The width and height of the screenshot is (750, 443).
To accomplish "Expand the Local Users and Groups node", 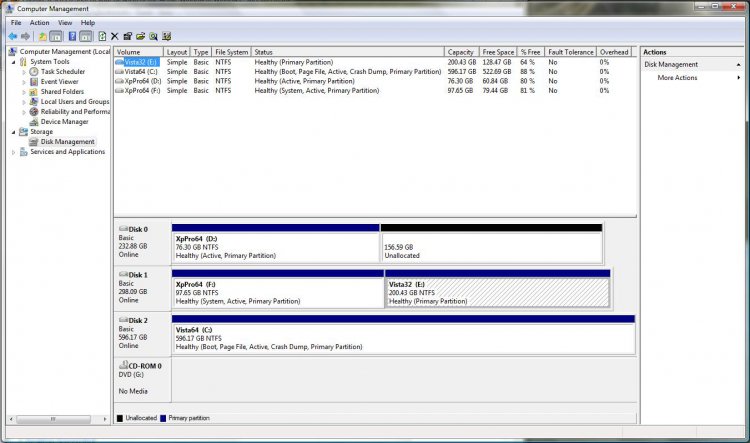I will (24, 102).
